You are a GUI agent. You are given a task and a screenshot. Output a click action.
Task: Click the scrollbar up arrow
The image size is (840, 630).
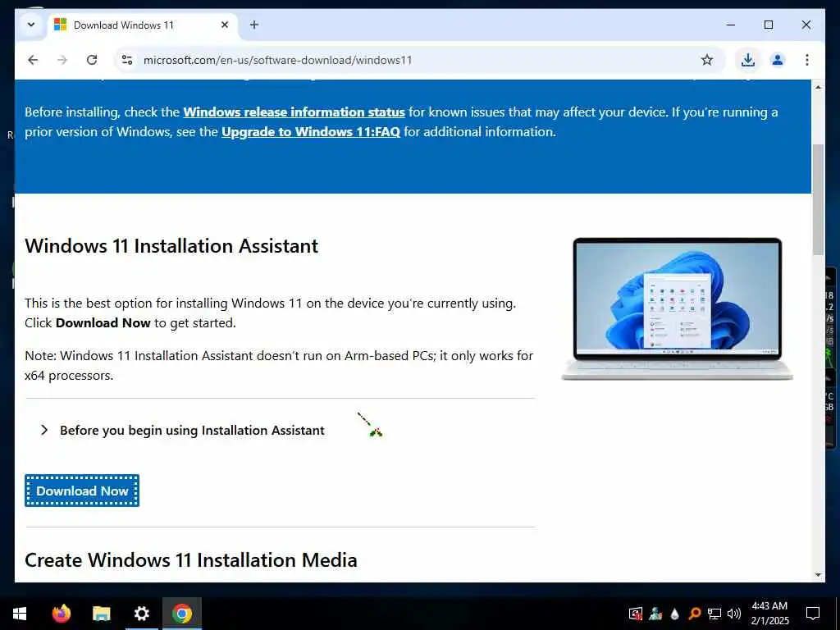(818, 87)
